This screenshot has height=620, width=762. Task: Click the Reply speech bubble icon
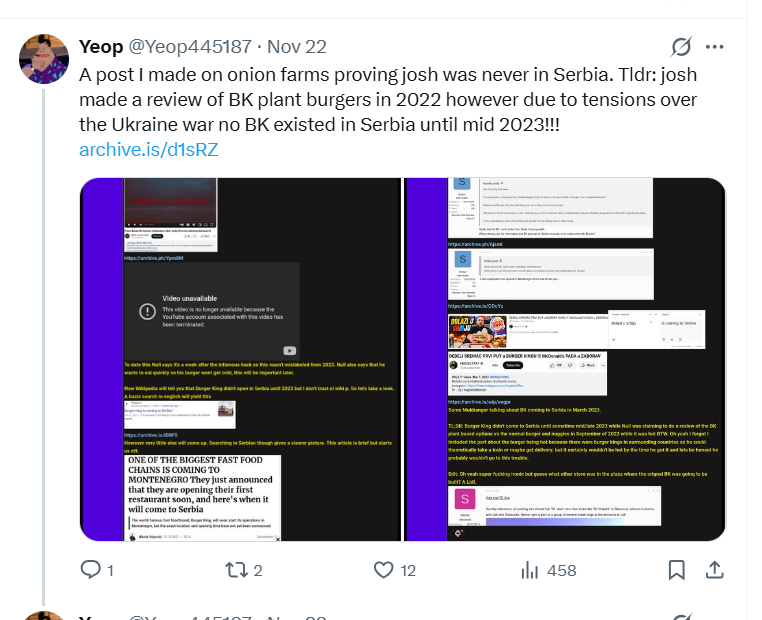90,570
